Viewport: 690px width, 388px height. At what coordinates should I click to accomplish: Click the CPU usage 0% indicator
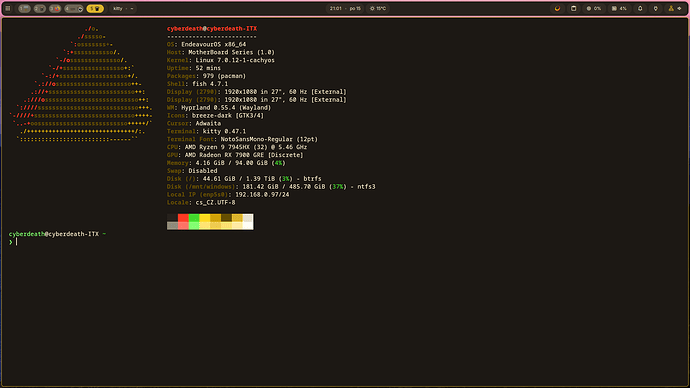tap(594, 8)
